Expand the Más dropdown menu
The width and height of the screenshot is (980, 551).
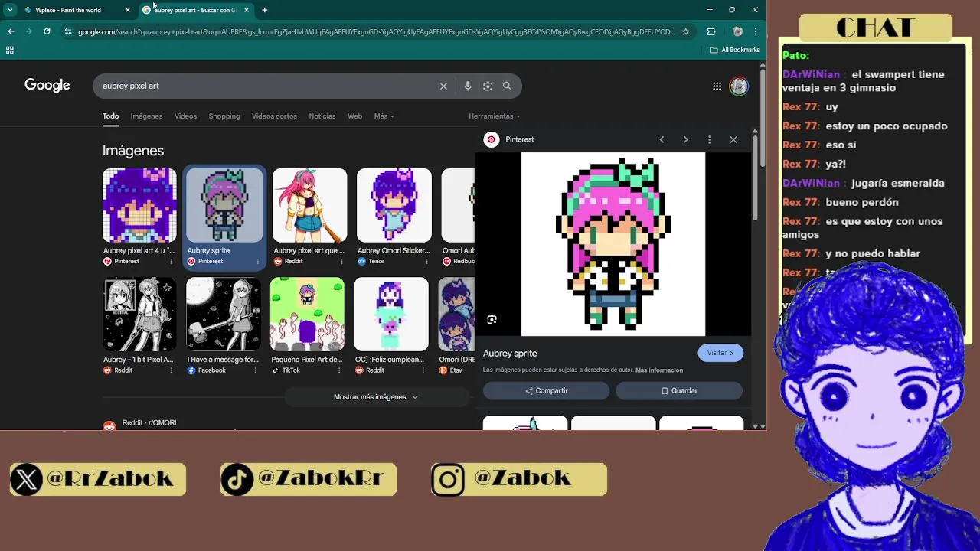pyautogui.click(x=384, y=116)
